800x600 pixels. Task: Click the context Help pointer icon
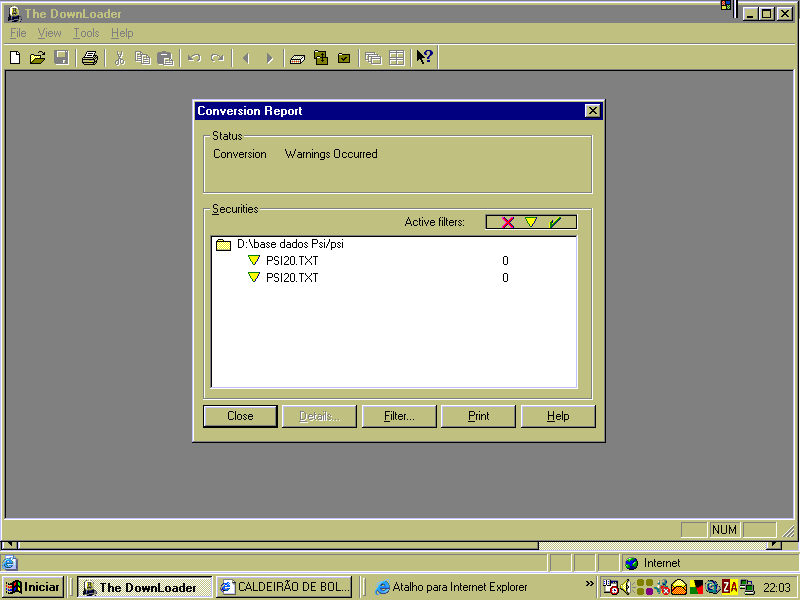[424, 57]
